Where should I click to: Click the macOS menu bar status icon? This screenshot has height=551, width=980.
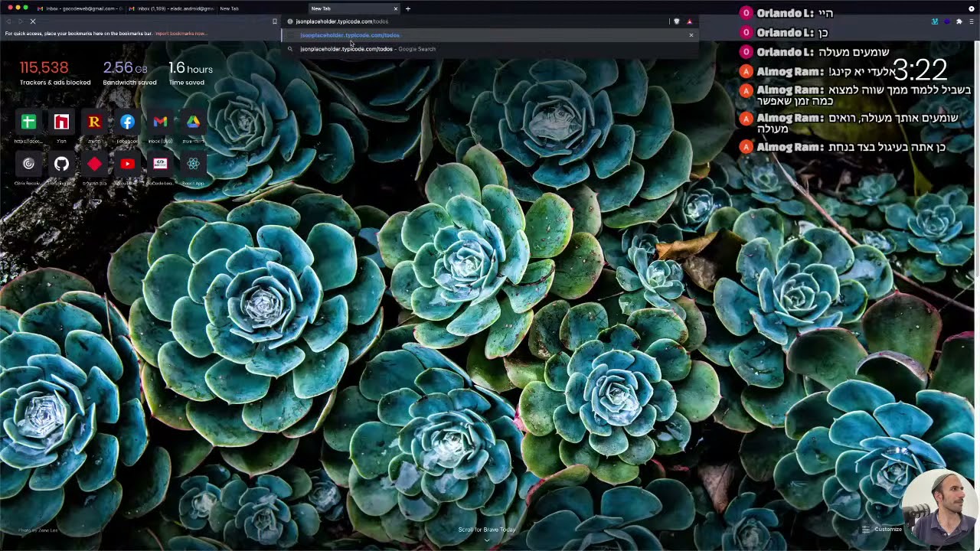pyautogui.click(x=972, y=8)
